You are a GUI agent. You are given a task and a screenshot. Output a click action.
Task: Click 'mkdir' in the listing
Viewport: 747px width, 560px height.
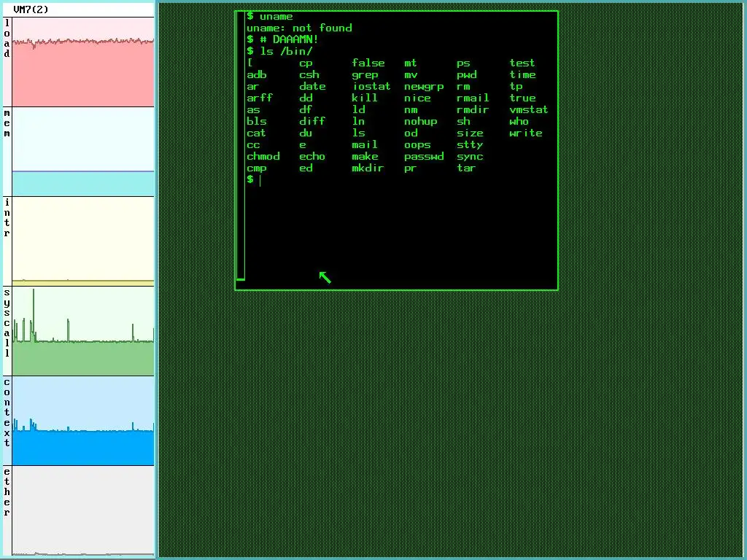click(368, 168)
